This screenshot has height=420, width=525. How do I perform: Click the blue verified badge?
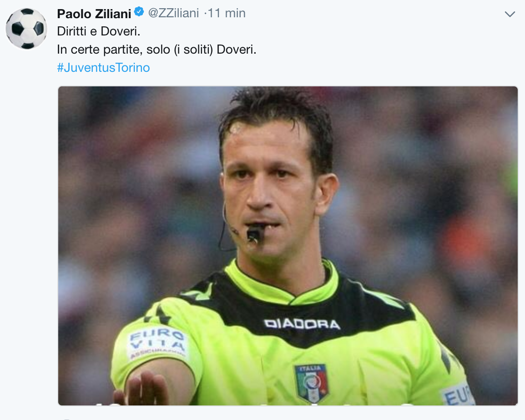point(139,12)
